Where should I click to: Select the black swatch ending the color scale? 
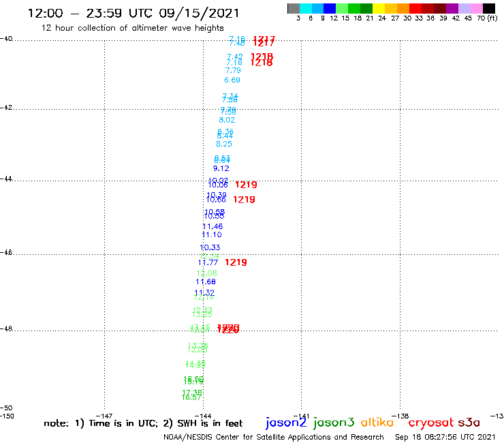[x=488, y=8]
